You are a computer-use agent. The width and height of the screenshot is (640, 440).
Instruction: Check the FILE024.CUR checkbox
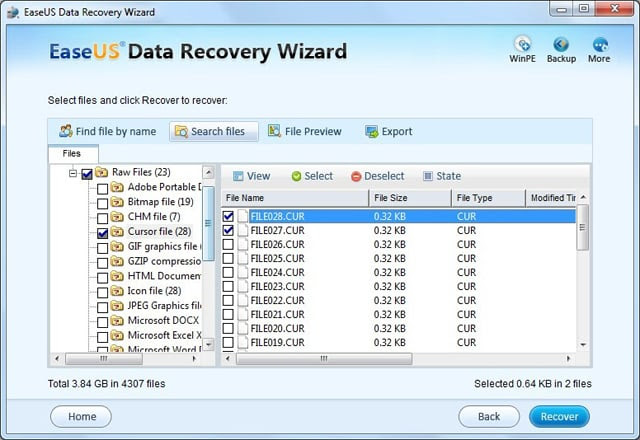coord(228,272)
